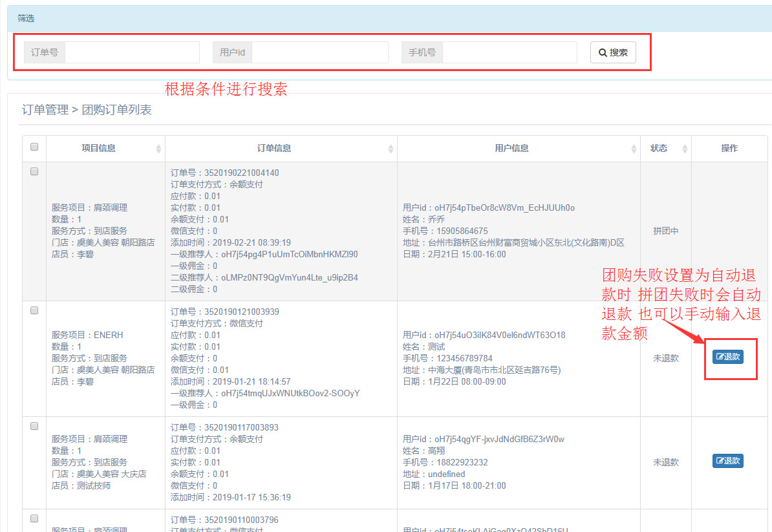The image size is (772, 532).
Task: Sort by 订单信息 column sort arrows
Action: [x=391, y=149]
